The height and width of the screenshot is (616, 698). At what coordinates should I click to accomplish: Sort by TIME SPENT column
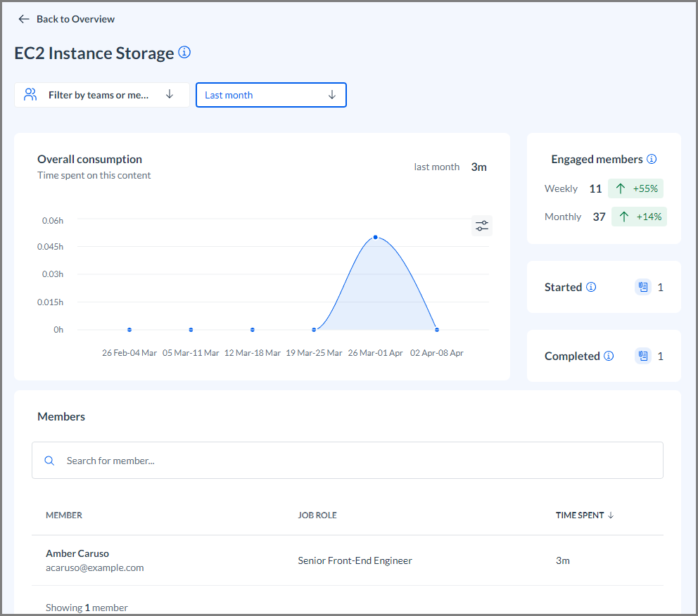(x=585, y=515)
